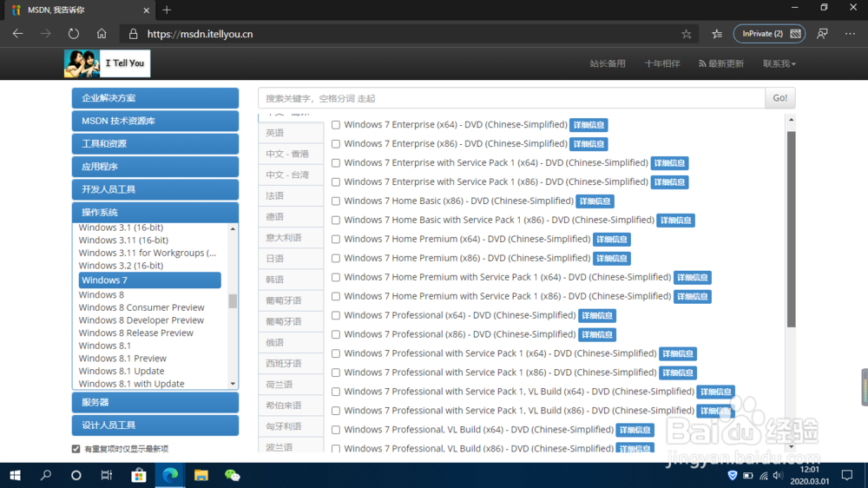
Task: Expand the 服务器 panel
Action: click(x=155, y=402)
